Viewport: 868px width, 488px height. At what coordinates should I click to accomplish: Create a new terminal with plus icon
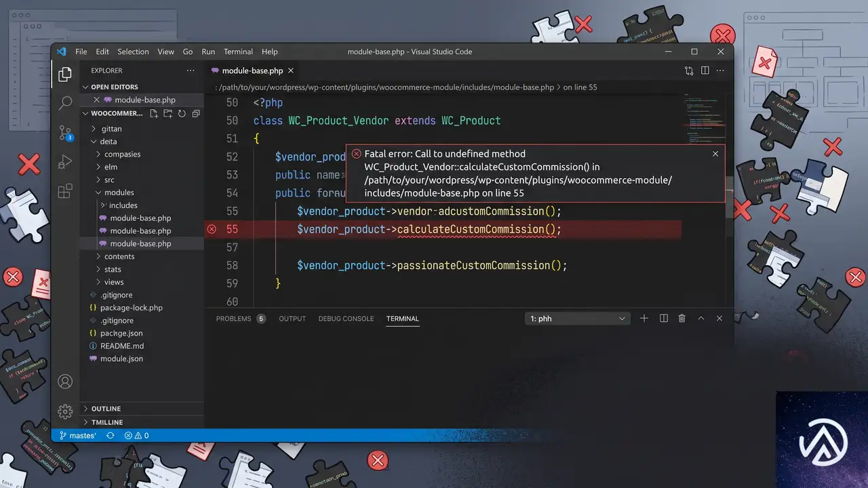[644, 319]
